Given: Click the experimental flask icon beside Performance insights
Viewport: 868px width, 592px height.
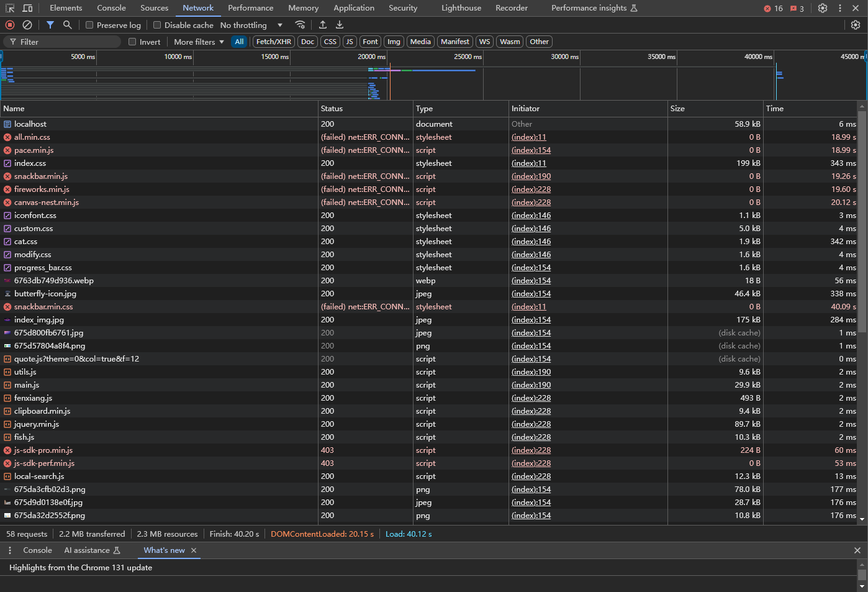Looking at the screenshot, I should [x=634, y=8].
